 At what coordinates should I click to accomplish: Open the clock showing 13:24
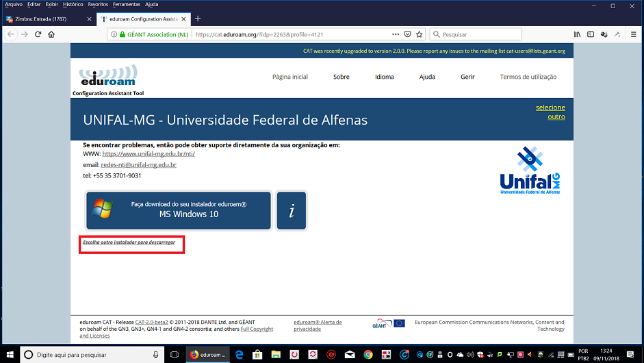606,354
